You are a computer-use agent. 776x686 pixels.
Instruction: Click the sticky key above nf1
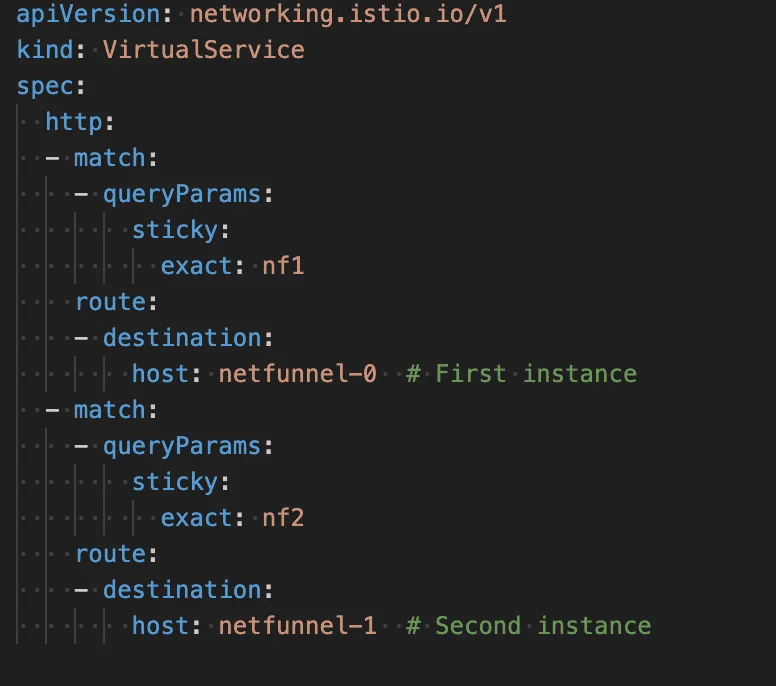click(174, 230)
